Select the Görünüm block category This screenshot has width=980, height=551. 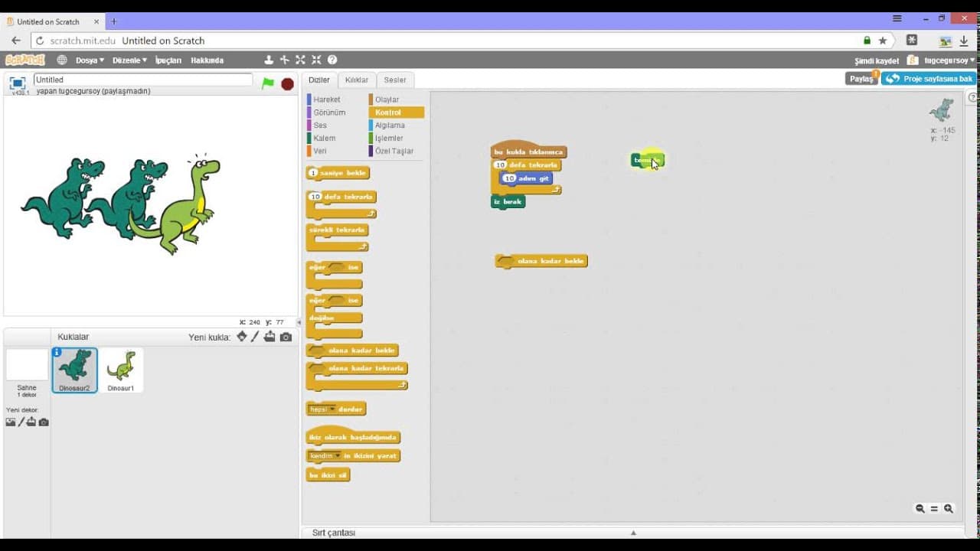tap(329, 112)
